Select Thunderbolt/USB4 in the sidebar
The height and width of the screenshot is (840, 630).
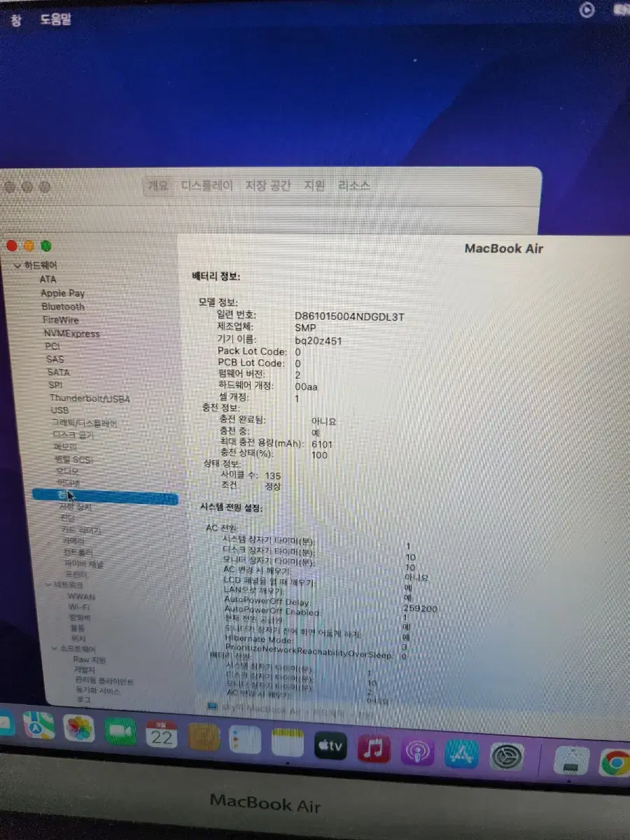point(90,398)
